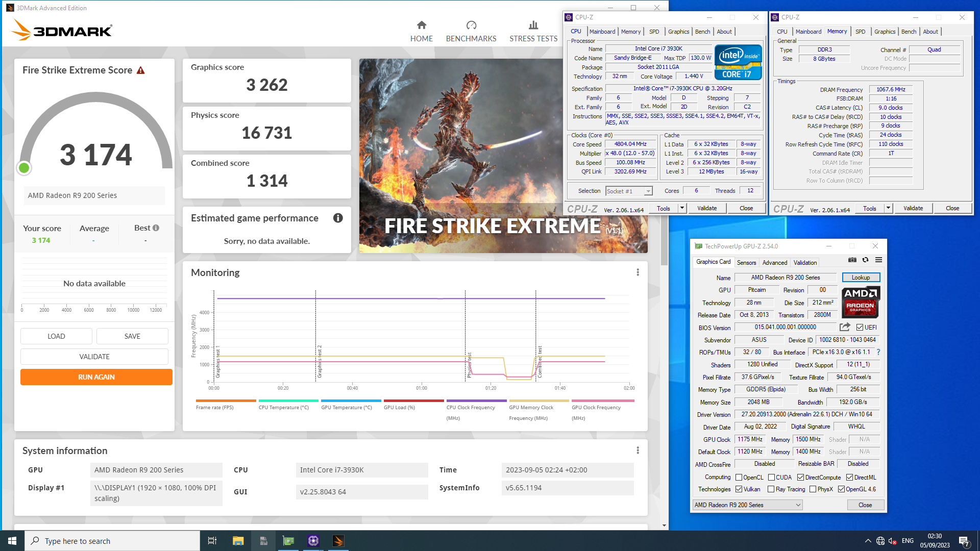Screen dimensions: 980x551
Task: Open the 3DMark Home section
Action: tap(421, 31)
